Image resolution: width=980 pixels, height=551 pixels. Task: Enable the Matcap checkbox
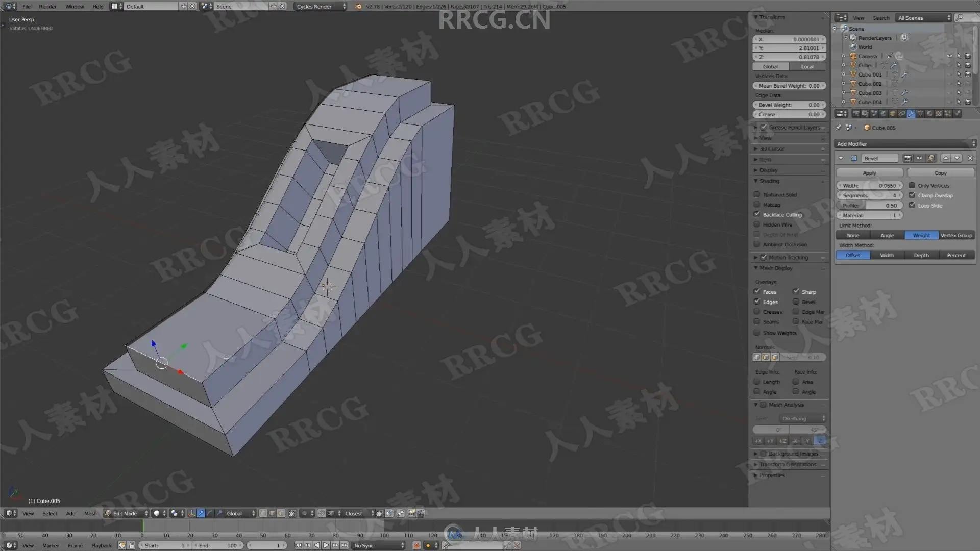point(757,205)
